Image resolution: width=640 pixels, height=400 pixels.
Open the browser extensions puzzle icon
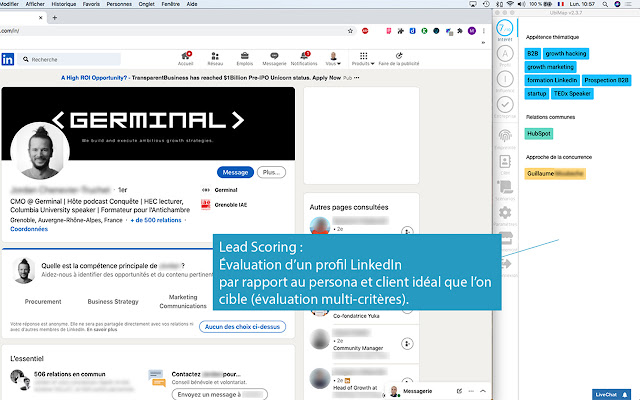(x=460, y=31)
